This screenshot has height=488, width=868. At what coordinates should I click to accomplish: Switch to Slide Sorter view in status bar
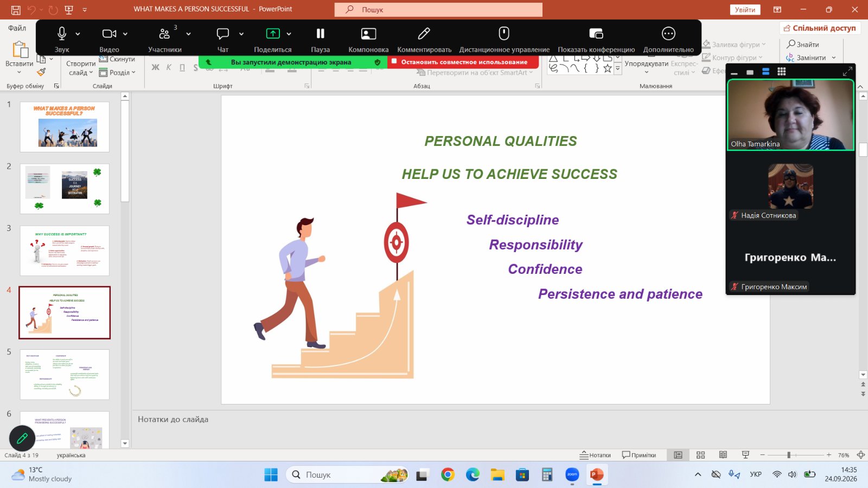[700, 455]
